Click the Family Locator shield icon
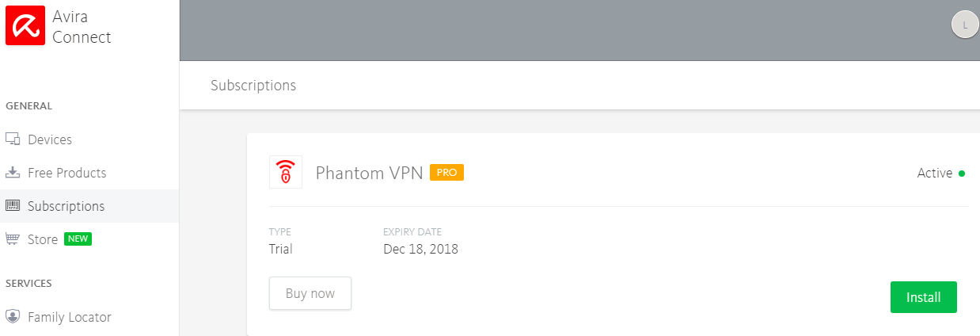980x336 pixels. coord(13,317)
